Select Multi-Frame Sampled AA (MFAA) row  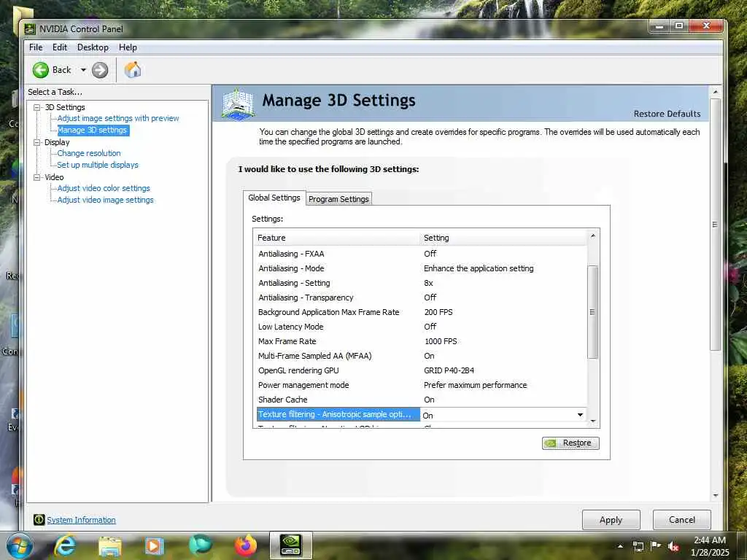pyautogui.click(x=422, y=356)
